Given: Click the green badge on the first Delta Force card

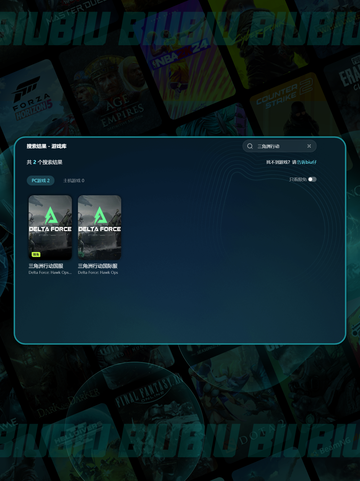Looking at the screenshot, I should point(36,254).
